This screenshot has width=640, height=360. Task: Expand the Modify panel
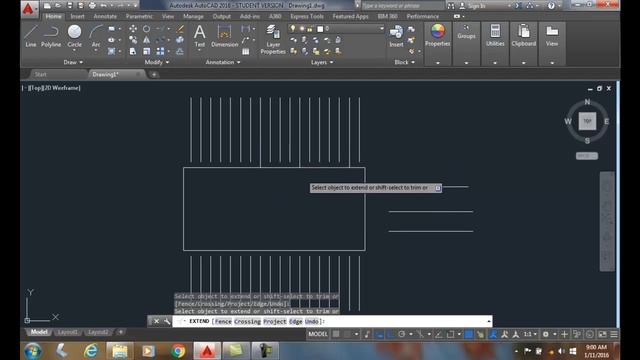pos(157,62)
